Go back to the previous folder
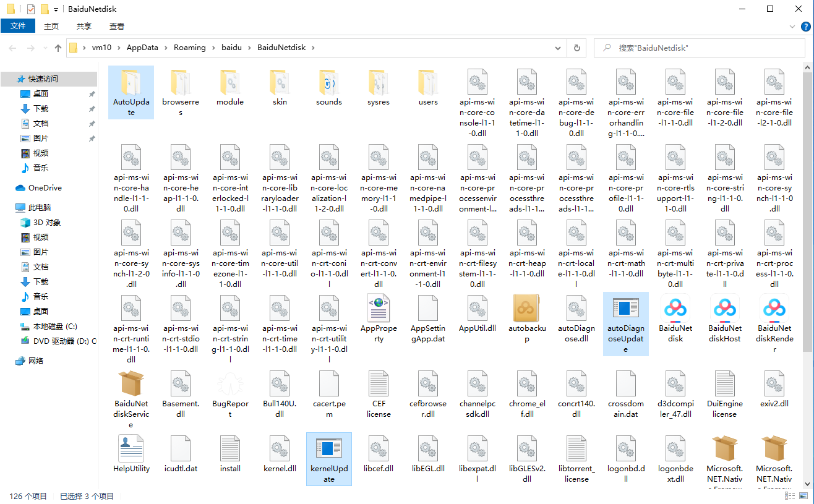Screen dimensions: 814x504 pyautogui.click(x=13, y=48)
